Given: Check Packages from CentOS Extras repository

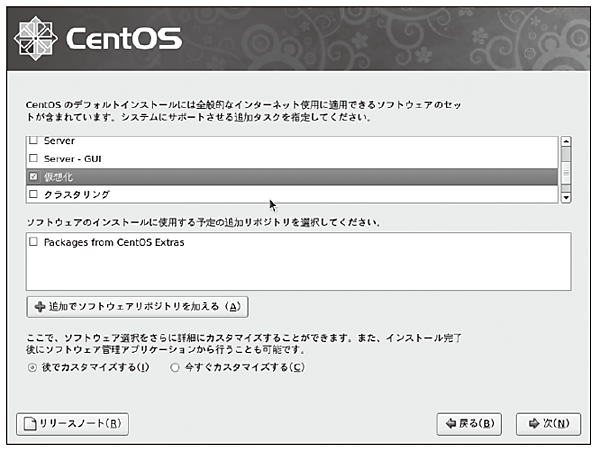Looking at the screenshot, I should [33, 242].
